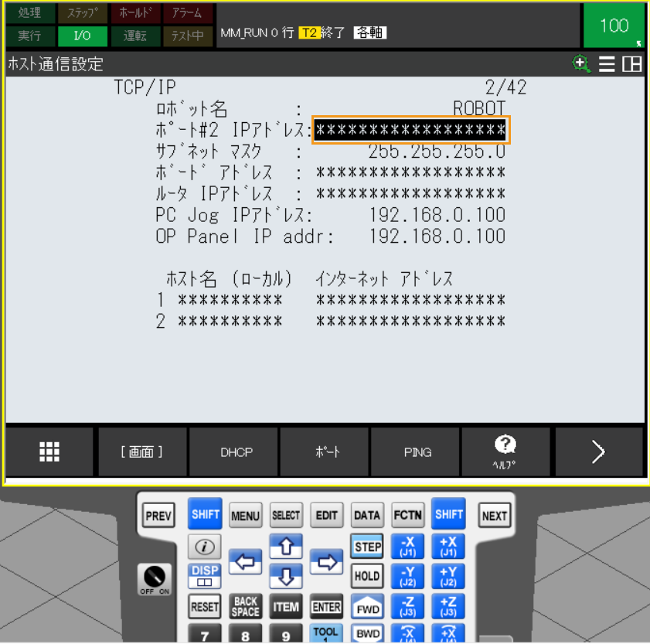Image resolution: width=650 pixels, height=644 pixels.
Task: Select internet address for host 2
Action: [x=410, y=321]
